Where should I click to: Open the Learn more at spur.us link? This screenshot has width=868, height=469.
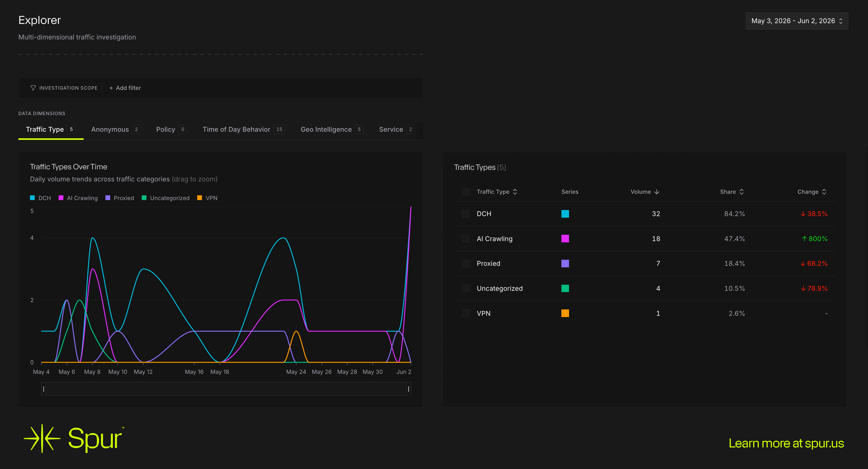(x=786, y=443)
